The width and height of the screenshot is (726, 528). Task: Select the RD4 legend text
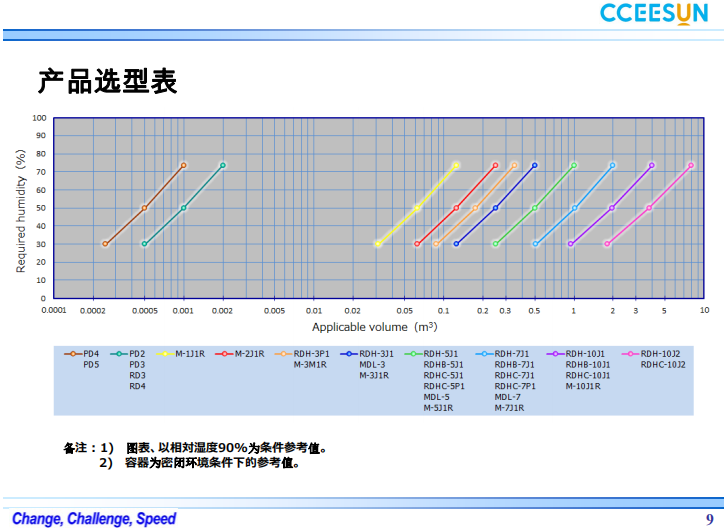point(137,386)
